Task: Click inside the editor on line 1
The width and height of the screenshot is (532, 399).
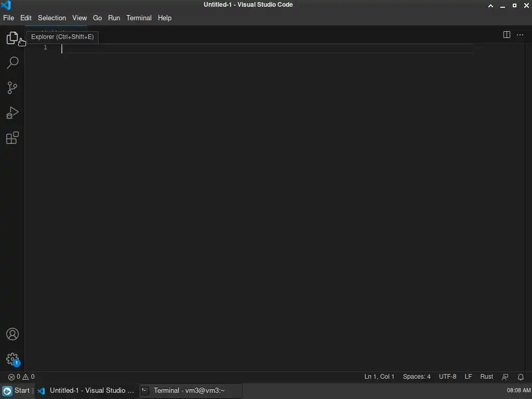Action: [x=267, y=48]
